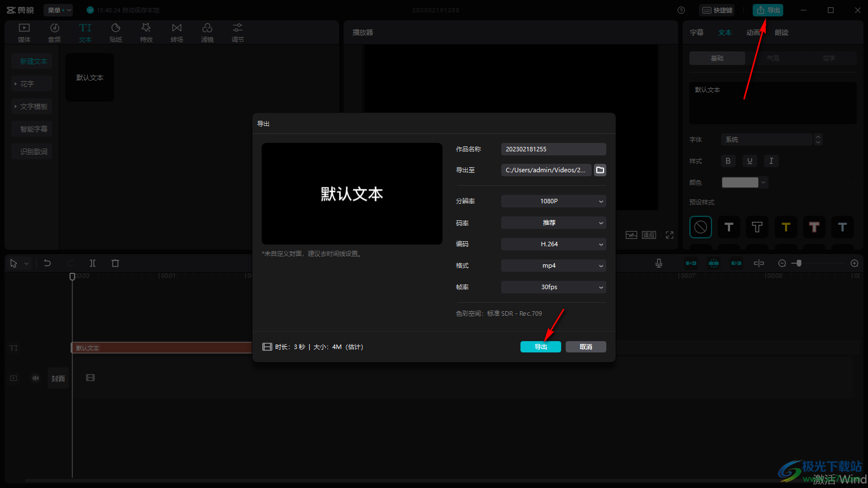Click the fullscreen icon in player
This screenshot has width=868, height=488.
[x=670, y=235]
